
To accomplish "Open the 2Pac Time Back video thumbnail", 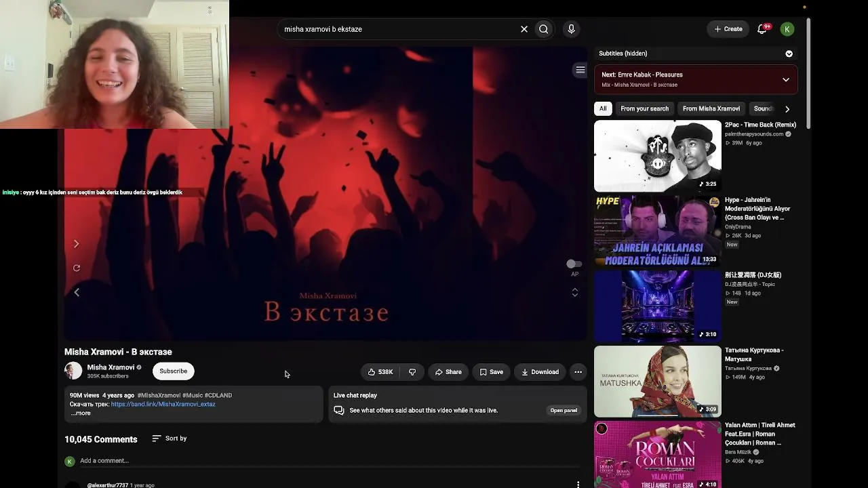I will (x=658, y=157).
